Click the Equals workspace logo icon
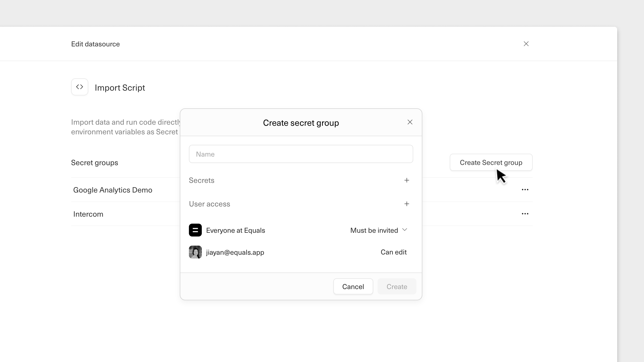Viewport: 644px width, 362px height. click(x=195, y=230)
